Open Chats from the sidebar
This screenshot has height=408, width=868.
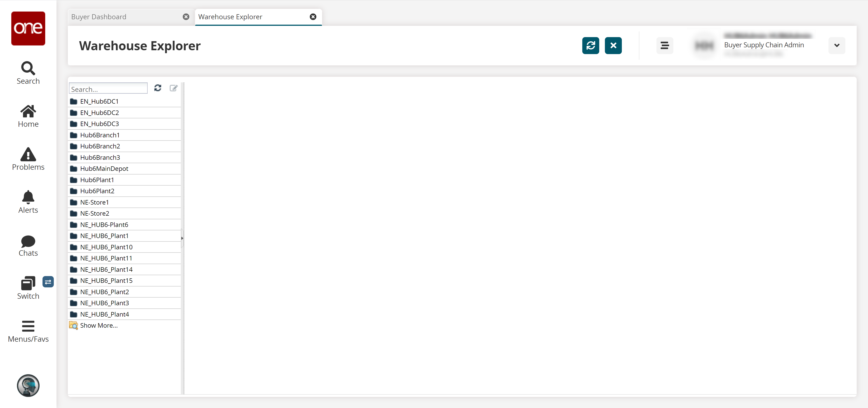[28, 246]
